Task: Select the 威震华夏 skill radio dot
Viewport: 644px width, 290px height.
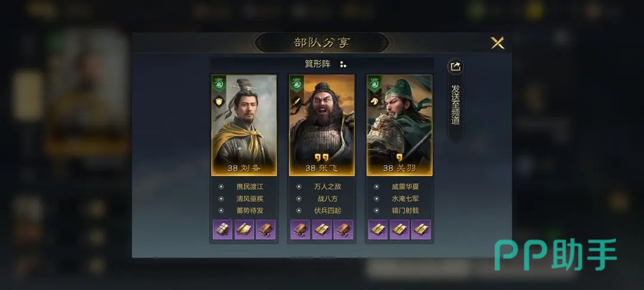Action: pyautogui.click(x=377, y=187)
